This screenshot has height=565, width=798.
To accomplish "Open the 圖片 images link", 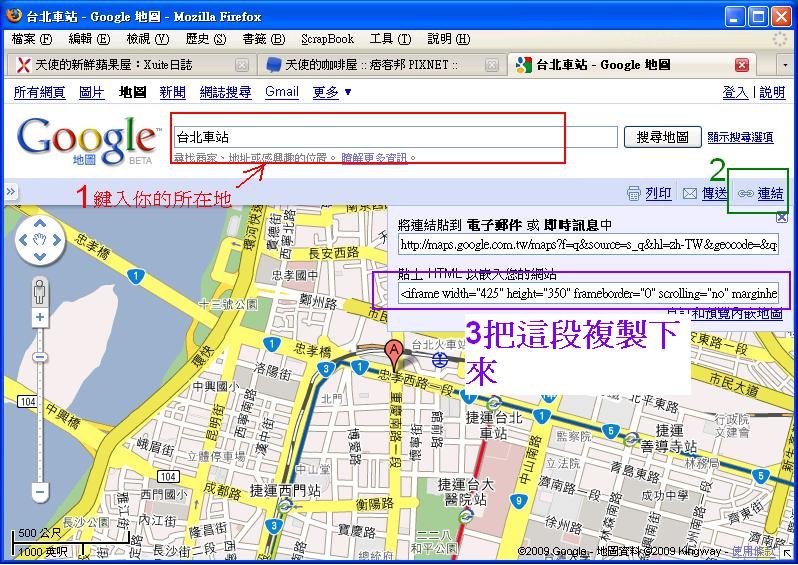I will [92, 92].
